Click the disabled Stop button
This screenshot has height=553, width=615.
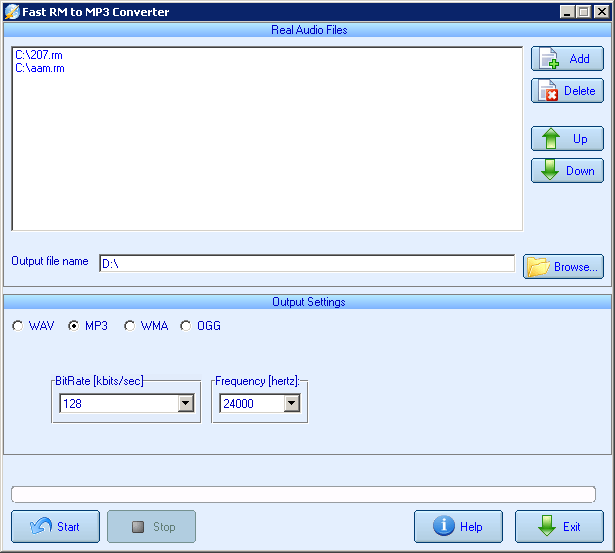click(151, 527)
